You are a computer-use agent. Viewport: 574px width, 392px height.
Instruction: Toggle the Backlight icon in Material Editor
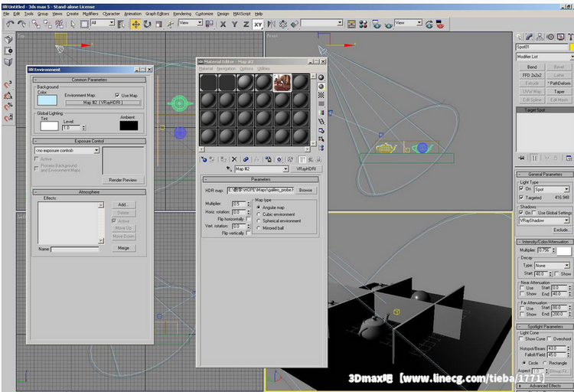(321, 86)
